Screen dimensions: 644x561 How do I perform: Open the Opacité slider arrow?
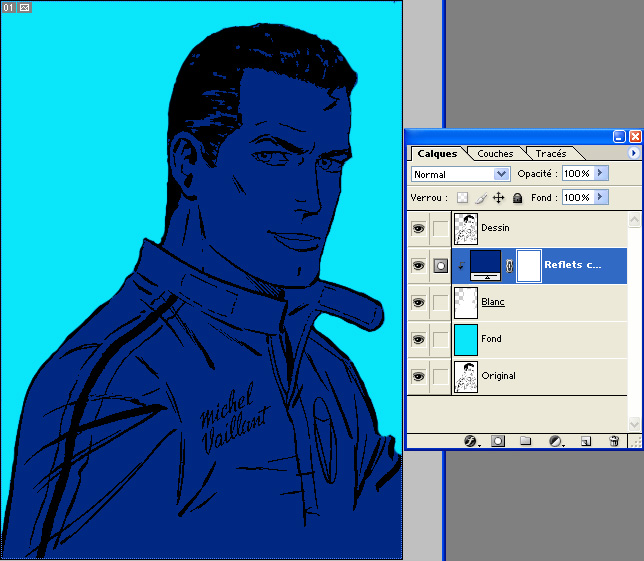(x=600, y=173)
